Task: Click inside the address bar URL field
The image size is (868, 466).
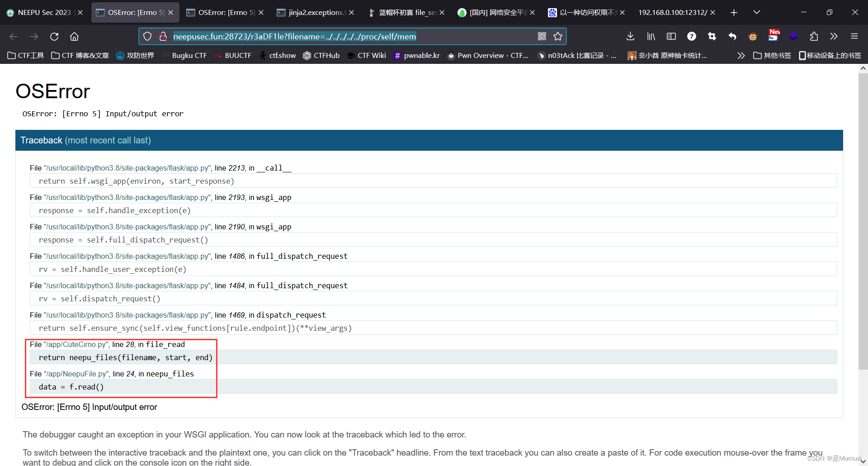Action: click(x=316, y=36)
